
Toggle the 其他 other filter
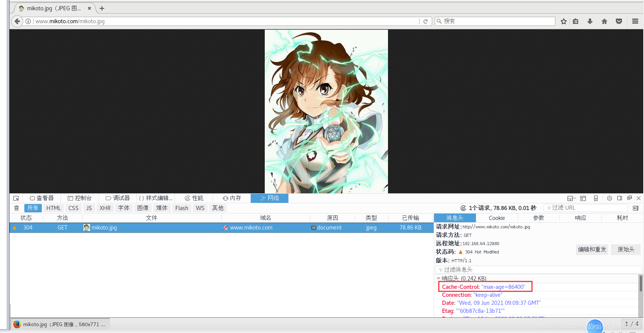click(x=218, y=208)
